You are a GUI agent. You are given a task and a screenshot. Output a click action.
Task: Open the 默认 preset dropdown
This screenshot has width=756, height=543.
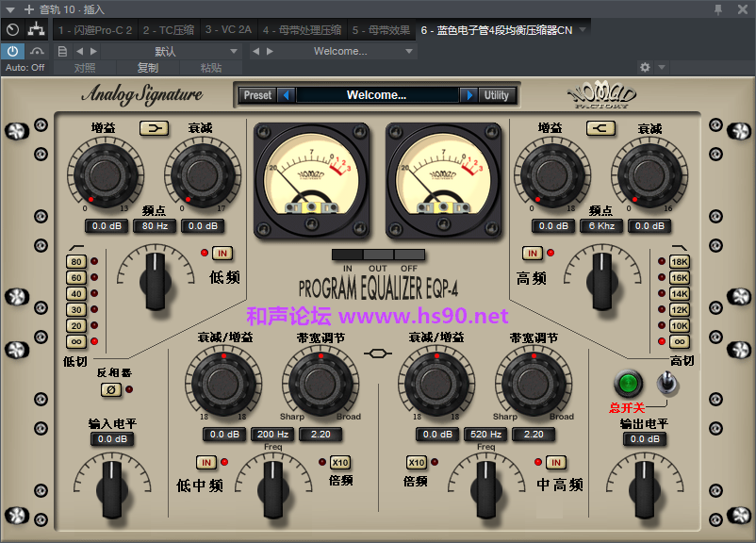[172, 51]
